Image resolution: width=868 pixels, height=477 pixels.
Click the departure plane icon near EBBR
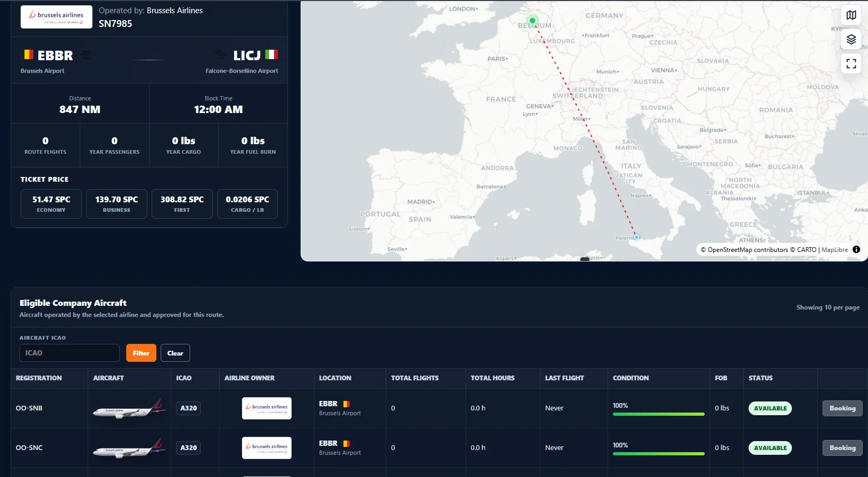click(86, 55)
